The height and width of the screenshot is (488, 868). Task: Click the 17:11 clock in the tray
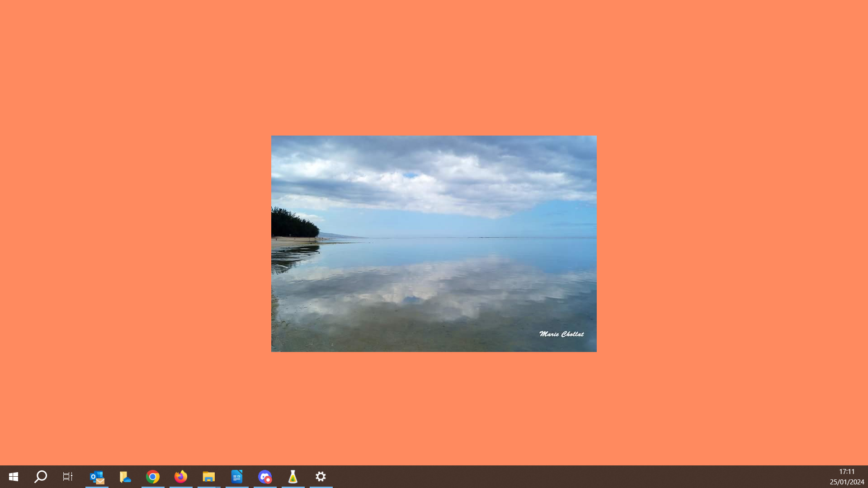[x=847, y=472]
